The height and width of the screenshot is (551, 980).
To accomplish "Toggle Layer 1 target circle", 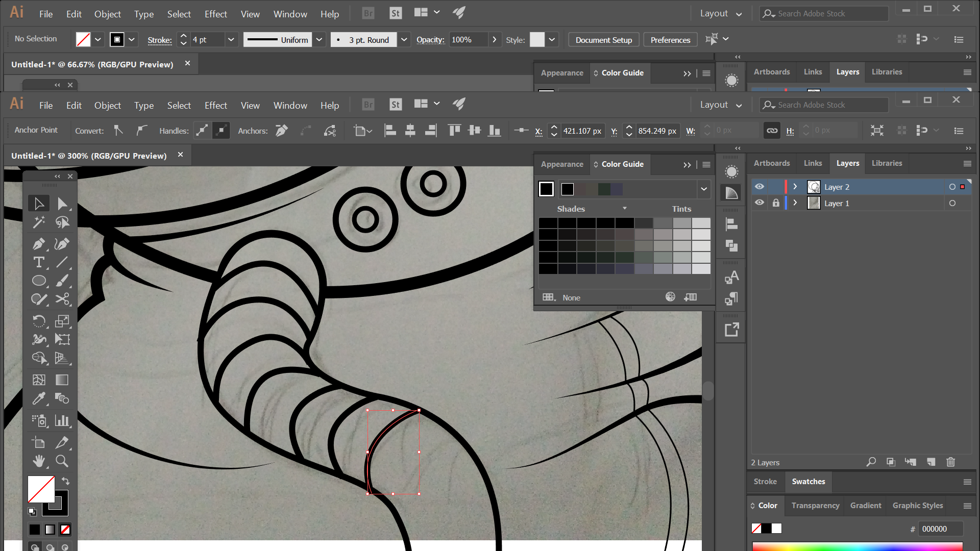I will tap(952, 203).
